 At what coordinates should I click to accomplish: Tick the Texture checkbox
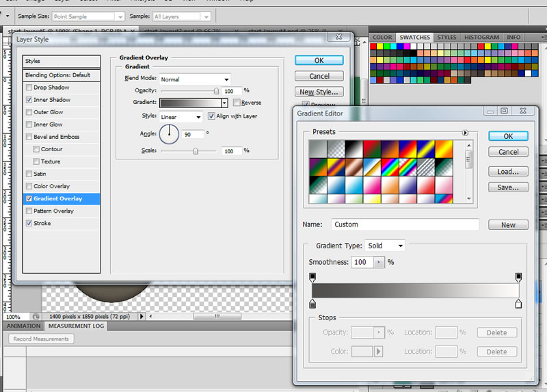[36, 161]
